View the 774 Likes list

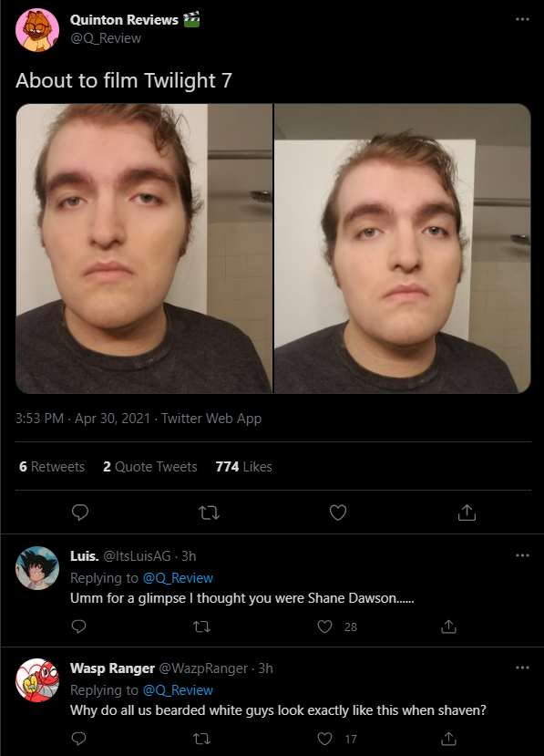pos(244,467)
